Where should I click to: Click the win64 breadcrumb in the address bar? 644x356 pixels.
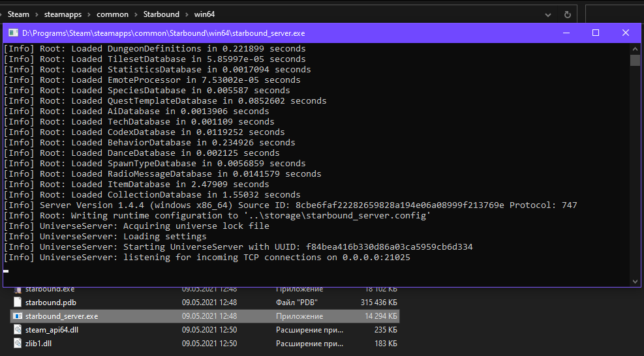click(x=204, y=14)
